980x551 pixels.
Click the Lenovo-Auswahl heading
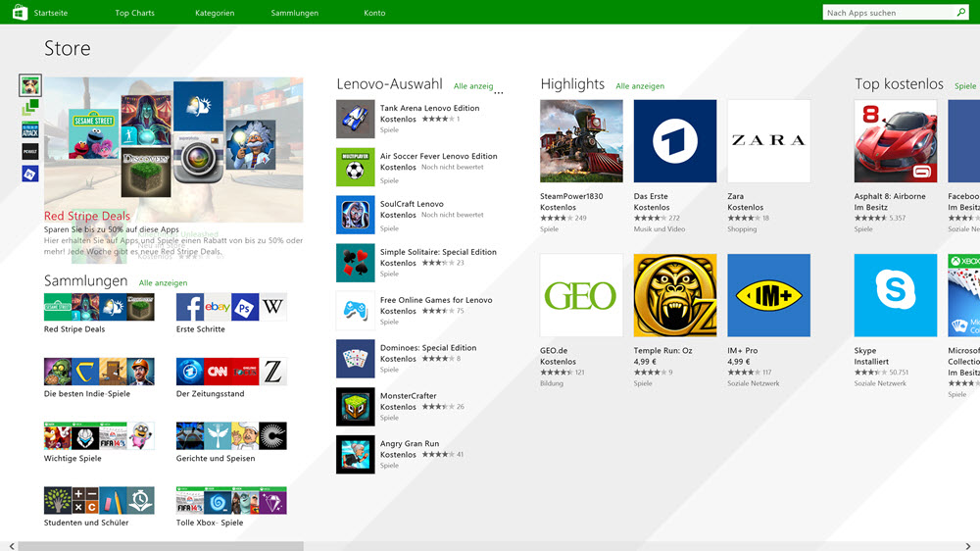pos(389,83)
